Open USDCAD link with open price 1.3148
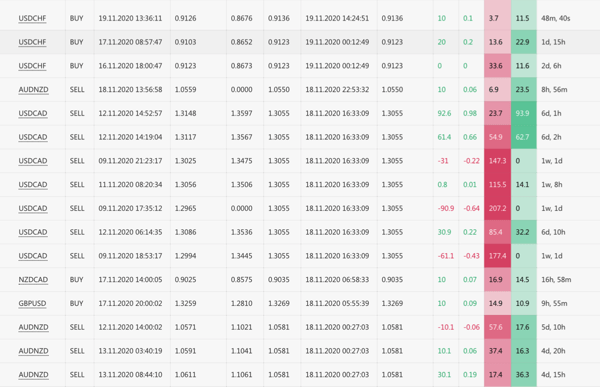600x387 pixels. coord(33,113)
